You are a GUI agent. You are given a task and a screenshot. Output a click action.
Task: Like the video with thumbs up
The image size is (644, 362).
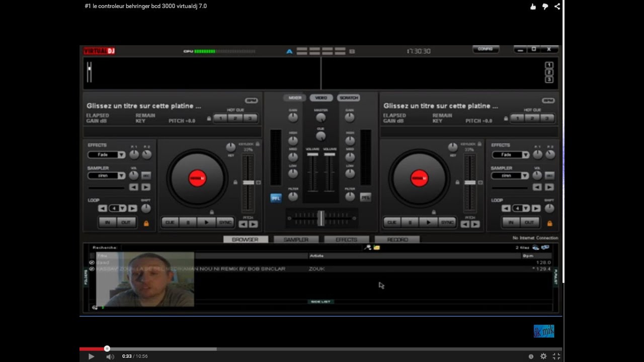click(533, 7)
